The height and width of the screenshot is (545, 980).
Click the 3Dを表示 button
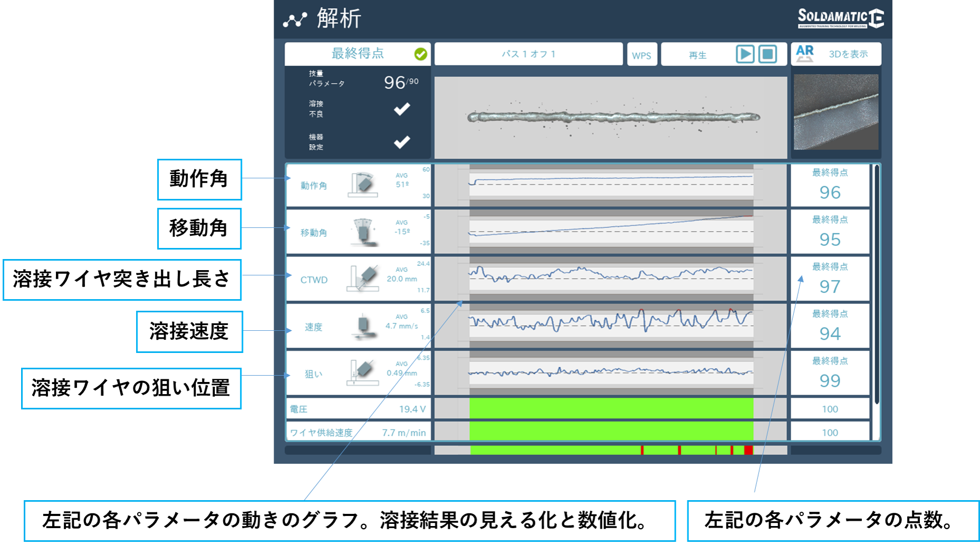[848, 54]
